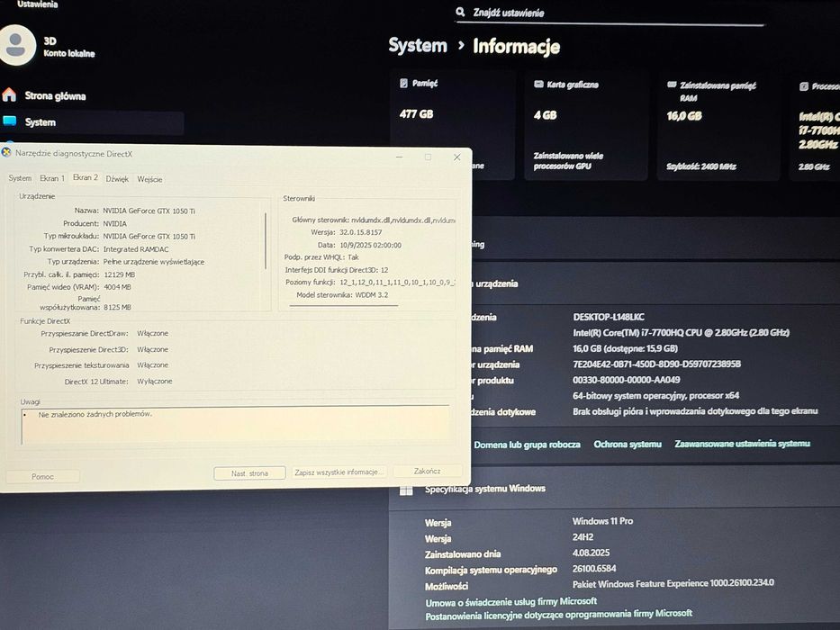
Task: Open the Karta graficzna 4 GB card
Action: pyautogui.click(x=585, y=126)
